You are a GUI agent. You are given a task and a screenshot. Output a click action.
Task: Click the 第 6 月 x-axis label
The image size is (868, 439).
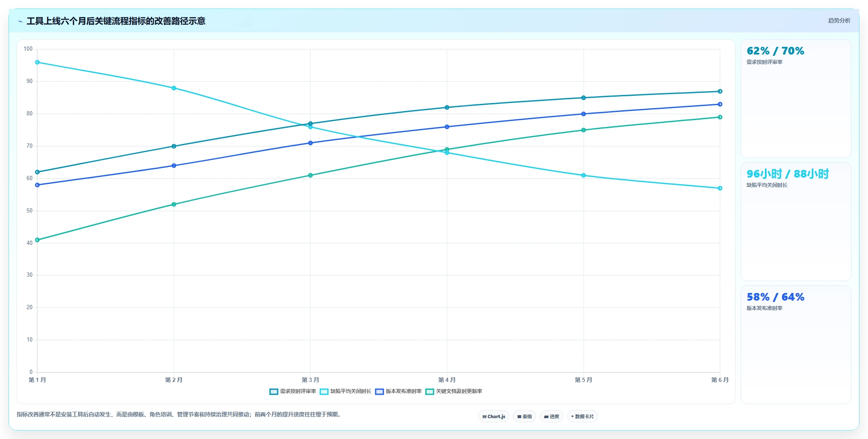click(720, 380)
